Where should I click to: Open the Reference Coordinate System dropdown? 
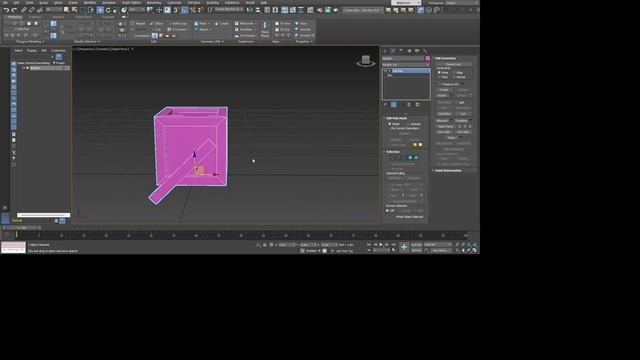click(x=137, y=10)
